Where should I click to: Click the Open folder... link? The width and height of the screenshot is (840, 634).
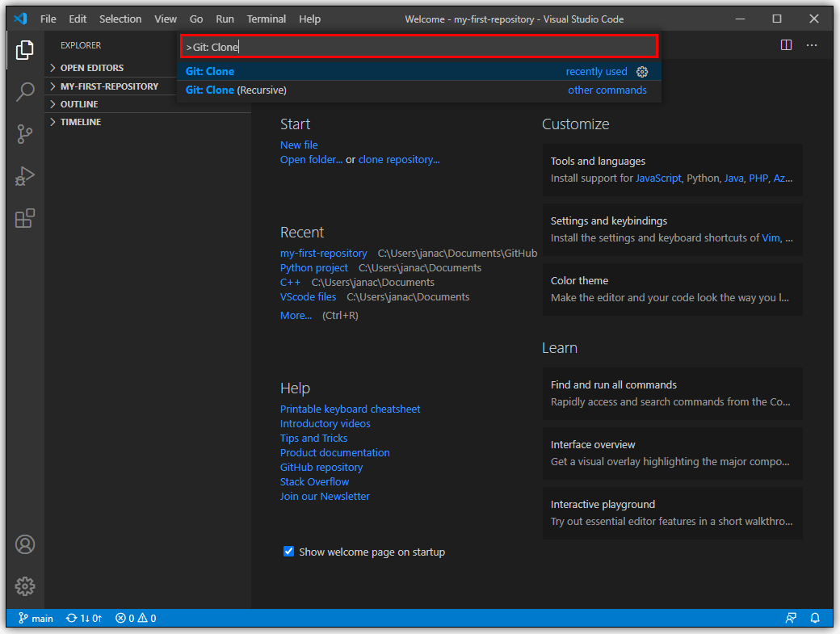(x=311, y=160)
